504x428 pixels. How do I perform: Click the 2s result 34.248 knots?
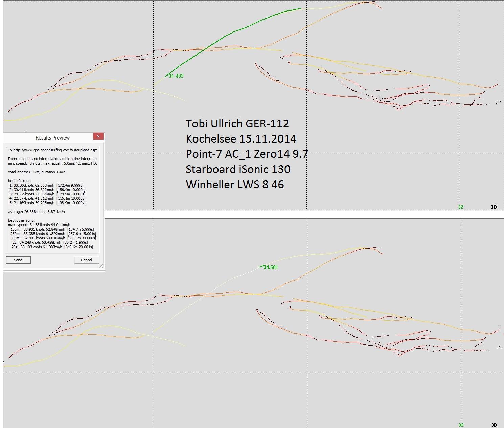50,242
